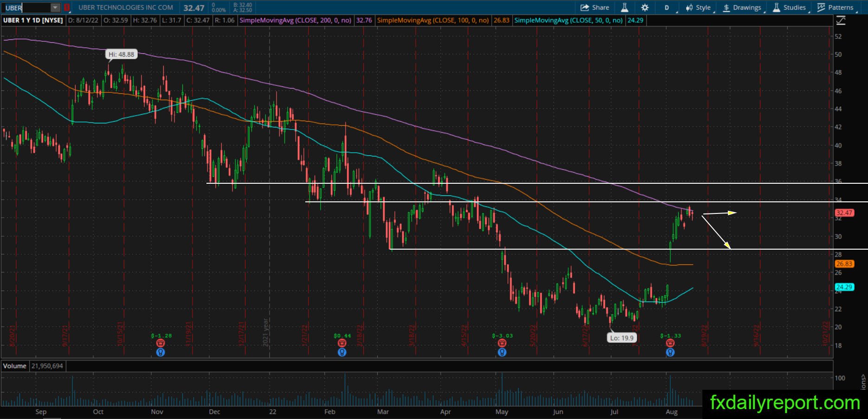
Task: Click the H: 32.76 high readout
Action: coord(145,20)
